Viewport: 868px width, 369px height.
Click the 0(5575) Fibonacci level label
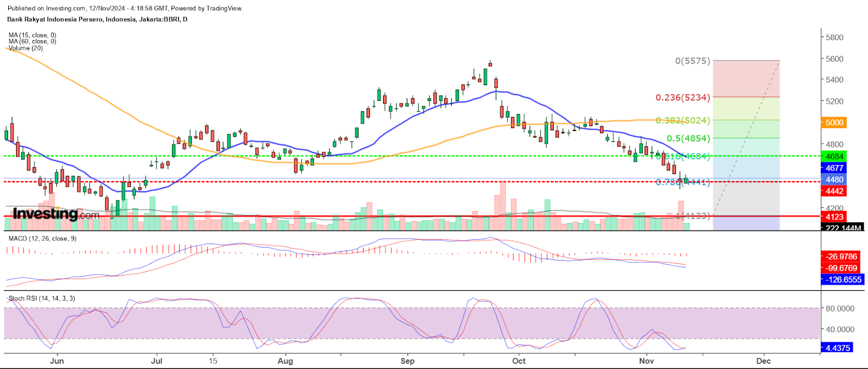click(692, 61)
